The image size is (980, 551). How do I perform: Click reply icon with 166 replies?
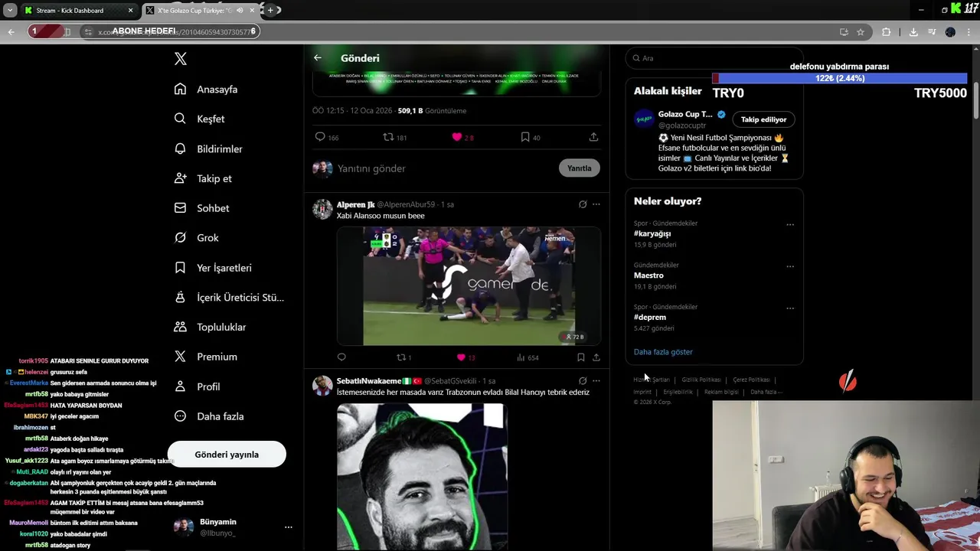coord(320,137)
